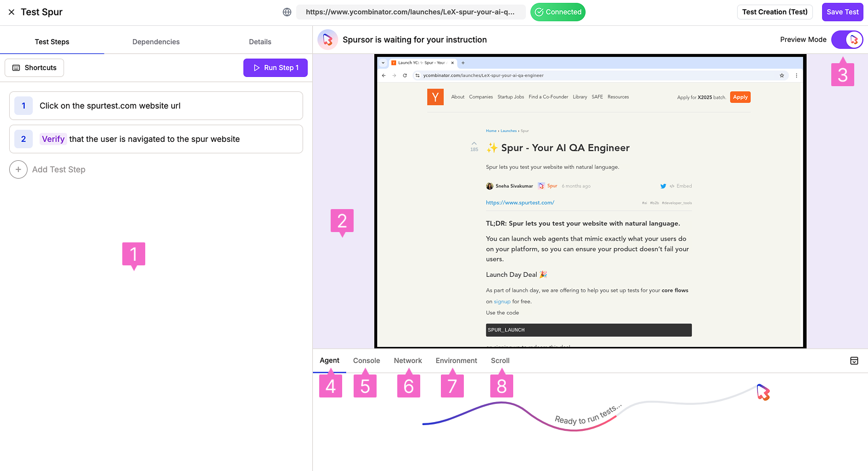Click the preview browser's bookmark star icon
Screen dimensions: 868x471
coord(781,75)
